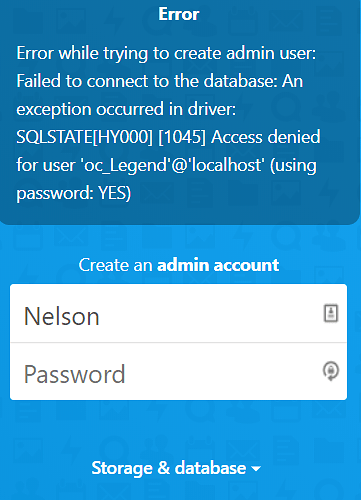Click the word Nelson in the username box
The height and width of the screenshot is (500, 361).
[x=62, y=316]
